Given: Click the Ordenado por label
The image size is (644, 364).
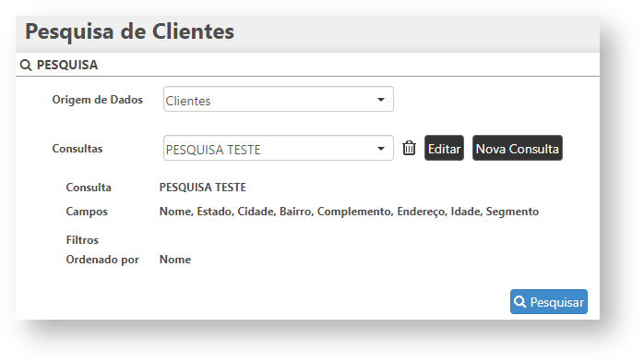Looking at the screenshot, I should [102, 260].
